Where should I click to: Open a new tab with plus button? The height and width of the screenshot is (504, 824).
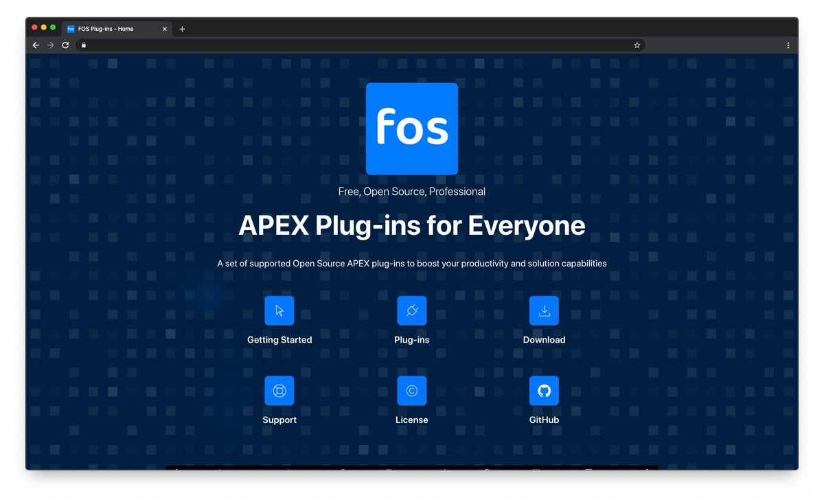pos(182,29)
